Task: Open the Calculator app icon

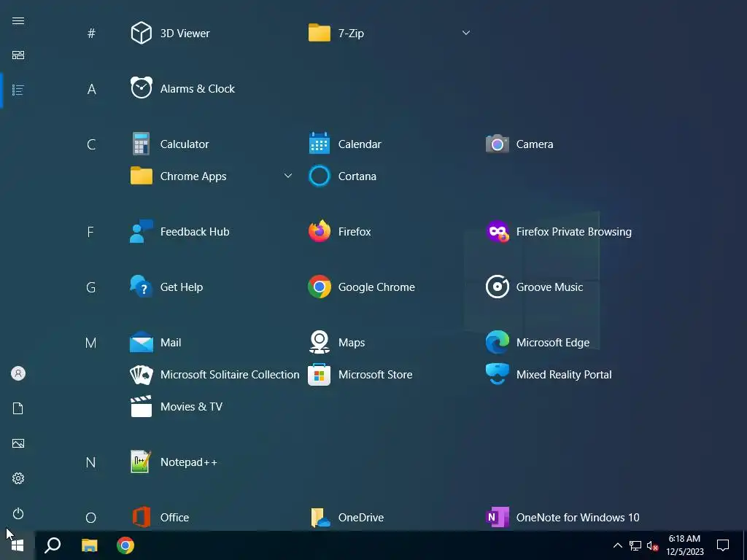Action: tap(141, 144)
